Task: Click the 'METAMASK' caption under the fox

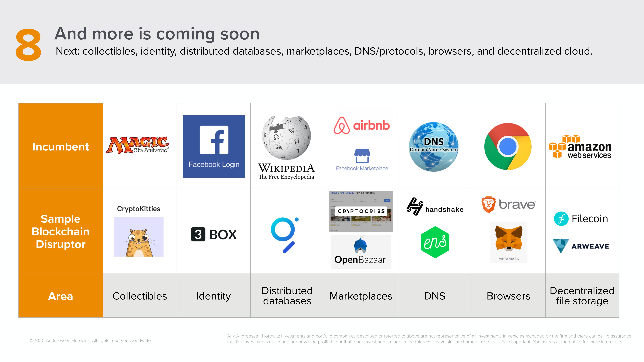Action: pyautogui.click(x=509, y=259)
